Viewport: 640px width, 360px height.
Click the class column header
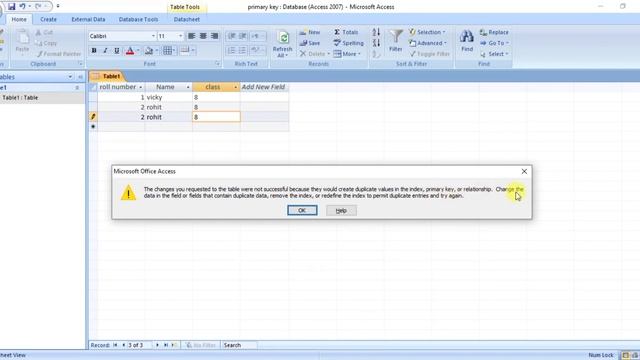(x=216, y=87)
